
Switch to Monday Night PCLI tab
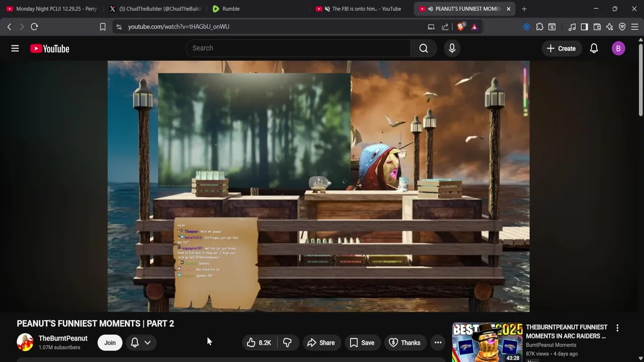pyautogui.click(x=52, y=9)
